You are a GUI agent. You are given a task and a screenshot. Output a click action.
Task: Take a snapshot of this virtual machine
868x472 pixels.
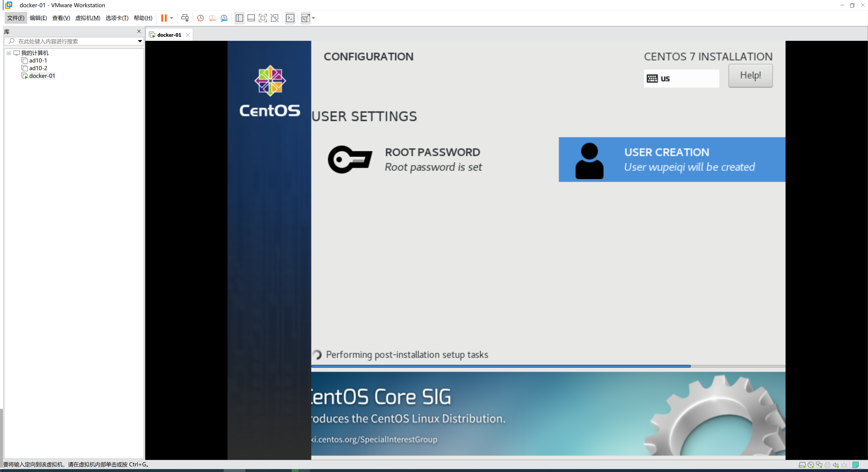tap(200, 18)
